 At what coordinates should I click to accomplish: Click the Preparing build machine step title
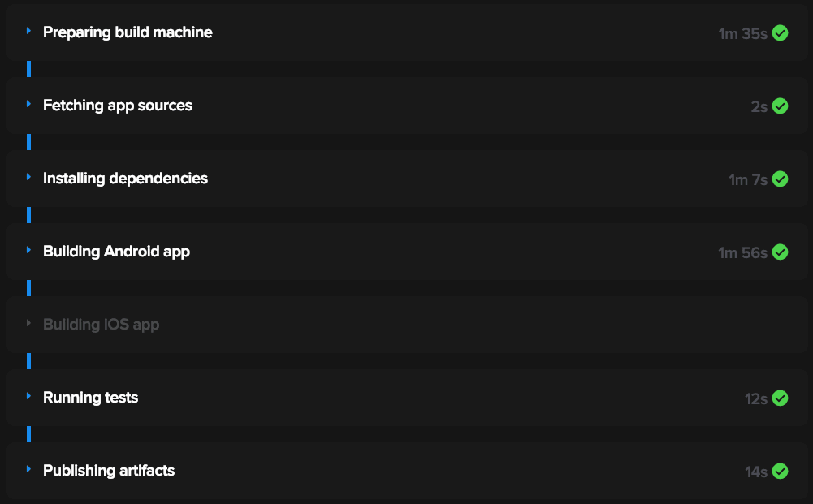(128, 32)
